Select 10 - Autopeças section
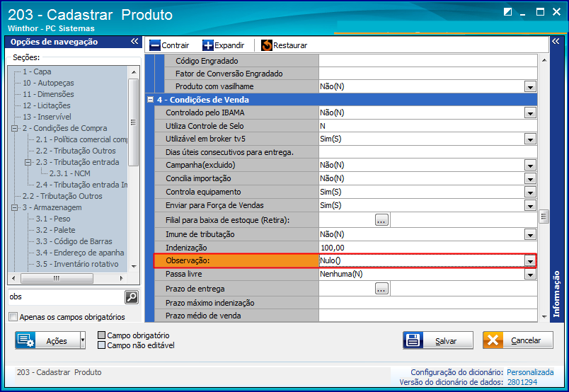 [x=48, y=83]
